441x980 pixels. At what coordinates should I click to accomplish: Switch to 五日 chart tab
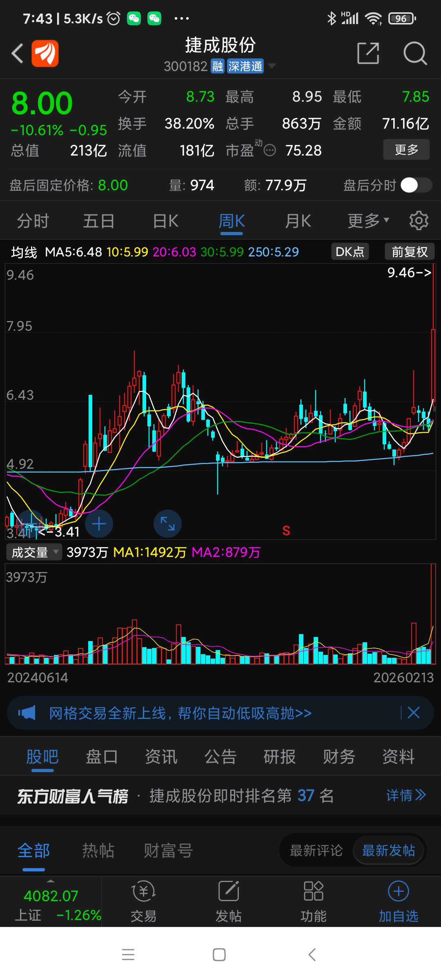(x=99, y=221)
